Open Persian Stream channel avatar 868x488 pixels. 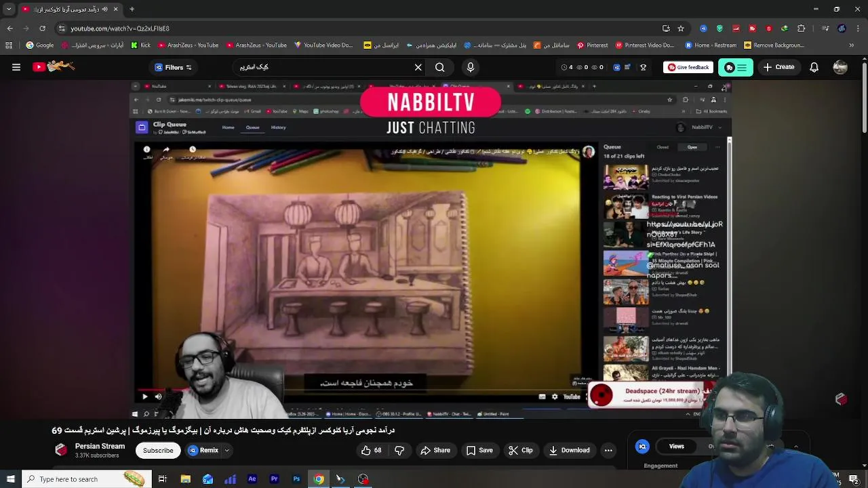coord(61,450)
